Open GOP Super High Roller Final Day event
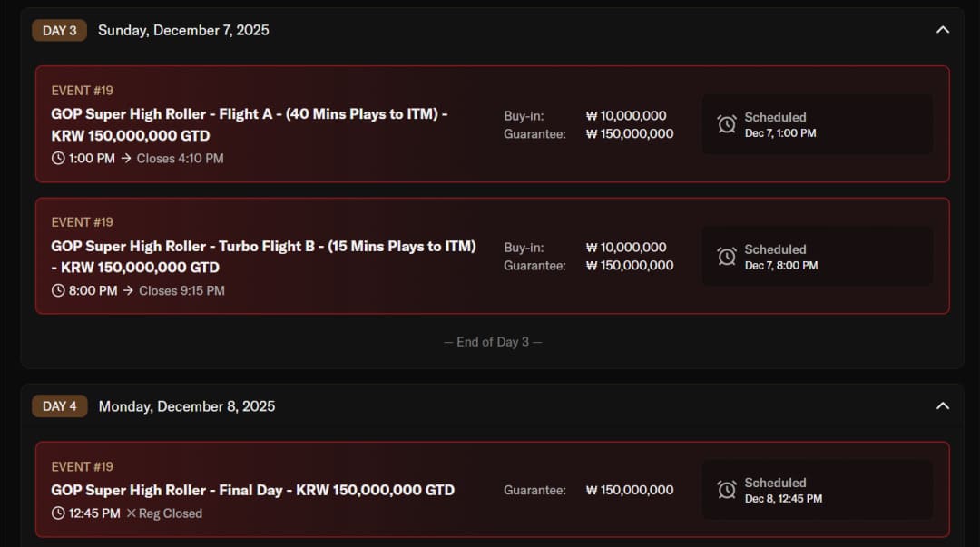This screenshot has height=547, width=980. pos(252,490)
